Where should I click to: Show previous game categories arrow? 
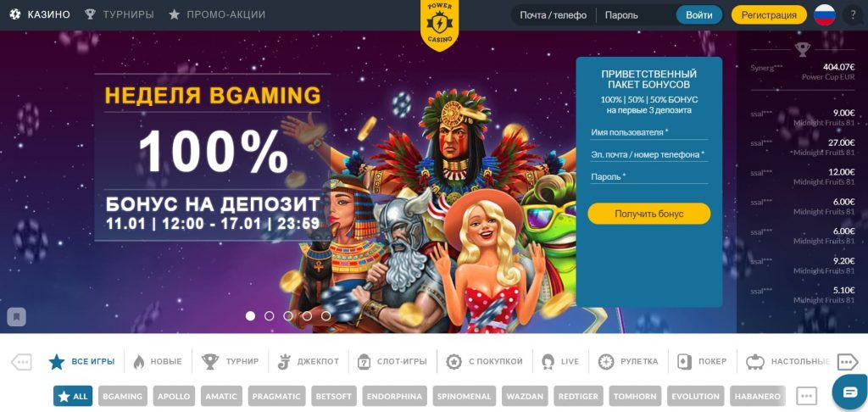(x=21, y=362)
